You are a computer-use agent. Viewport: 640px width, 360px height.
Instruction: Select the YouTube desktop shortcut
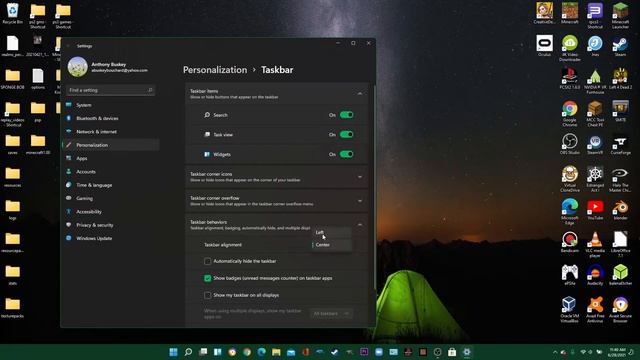pyautogui.click(x=595, y=209)
